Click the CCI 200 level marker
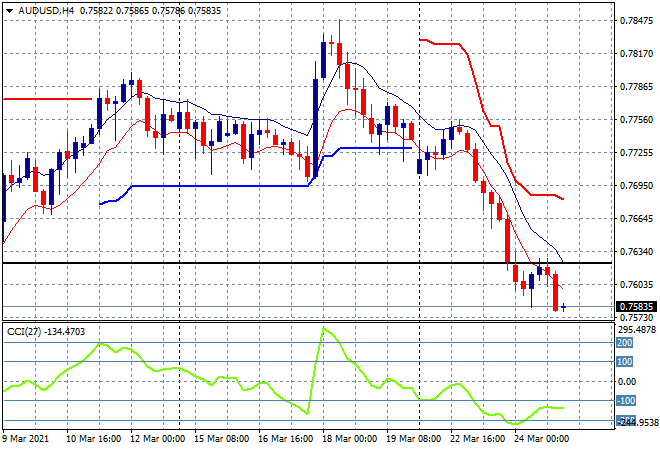The image size is (660, 450). coord(624,342)
